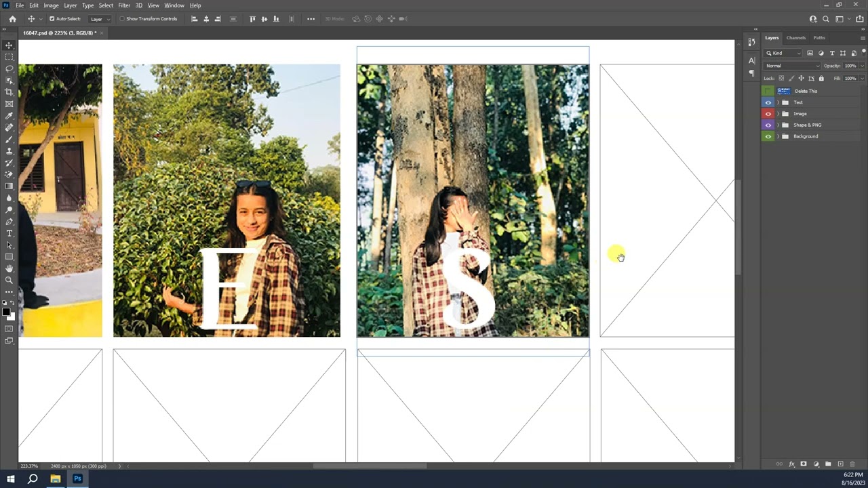Select the Move tool
The image size is (868, 488).
click(9, 45)
